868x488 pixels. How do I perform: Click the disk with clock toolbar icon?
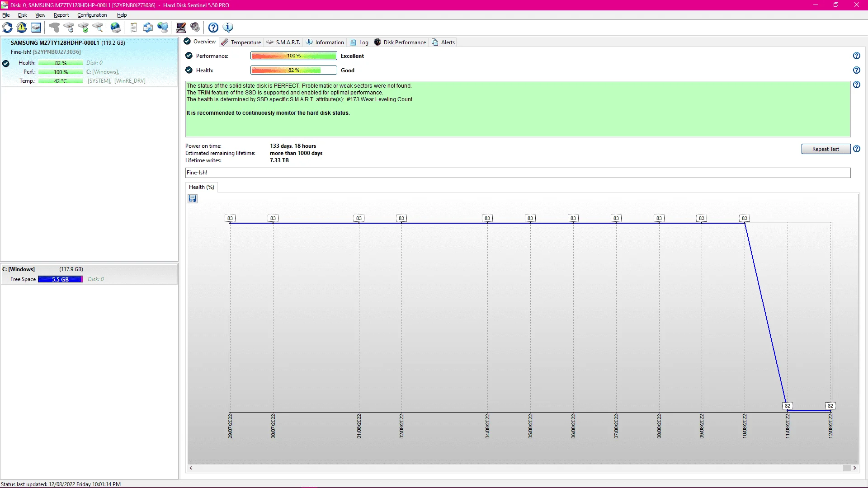tap(69, 28)
